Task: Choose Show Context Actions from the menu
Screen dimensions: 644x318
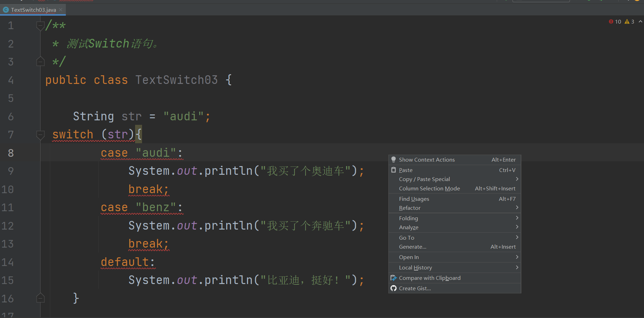Action: [455, 160]
